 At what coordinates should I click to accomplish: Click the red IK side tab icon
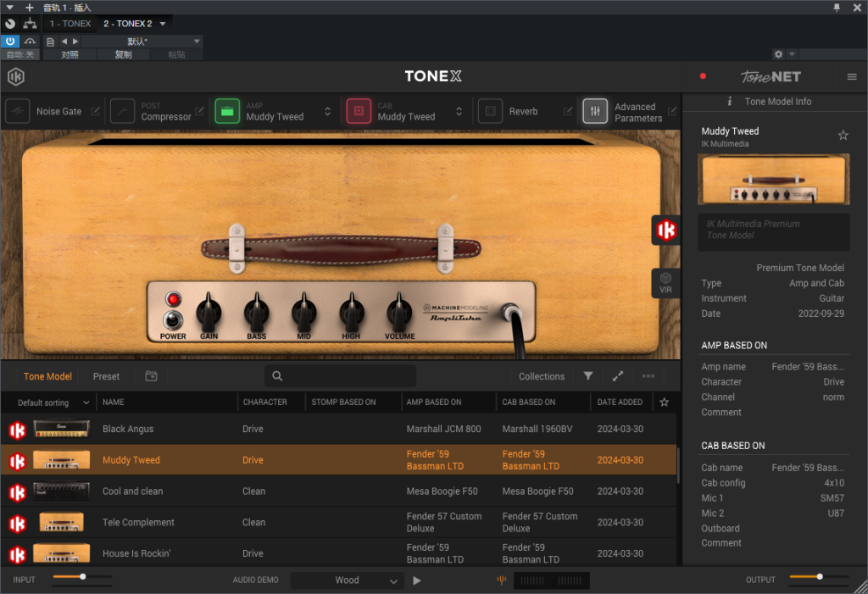pyautogui.click(x=666, y=230)
